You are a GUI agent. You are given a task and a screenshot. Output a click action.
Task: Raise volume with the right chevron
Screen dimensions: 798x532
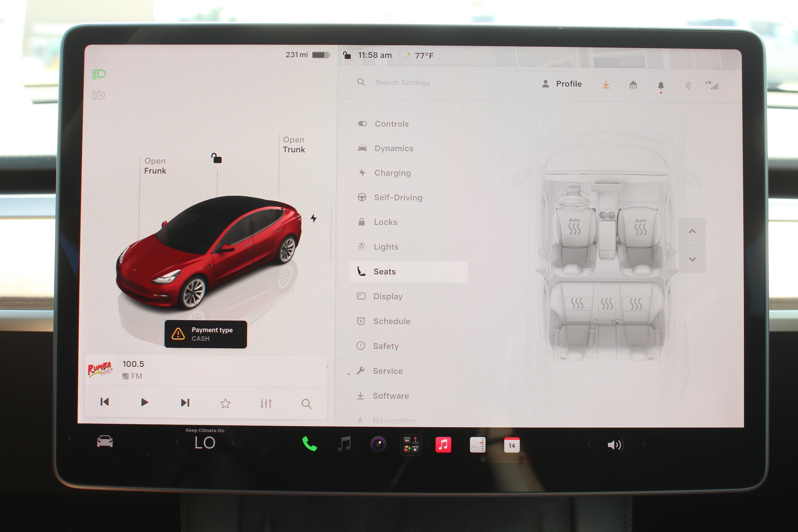(644, 445)
